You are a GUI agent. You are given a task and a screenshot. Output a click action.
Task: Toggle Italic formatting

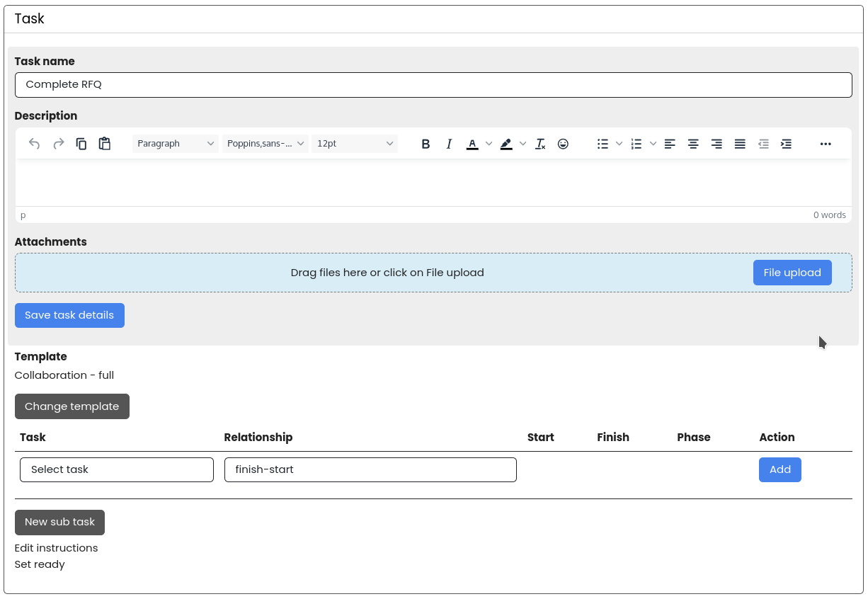click(x=449, y=144)
